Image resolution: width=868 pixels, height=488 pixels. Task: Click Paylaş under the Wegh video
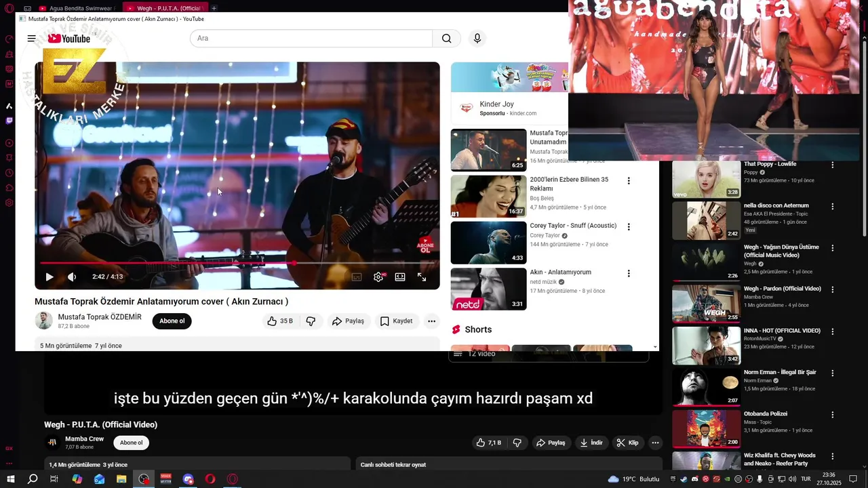point(551,443)
